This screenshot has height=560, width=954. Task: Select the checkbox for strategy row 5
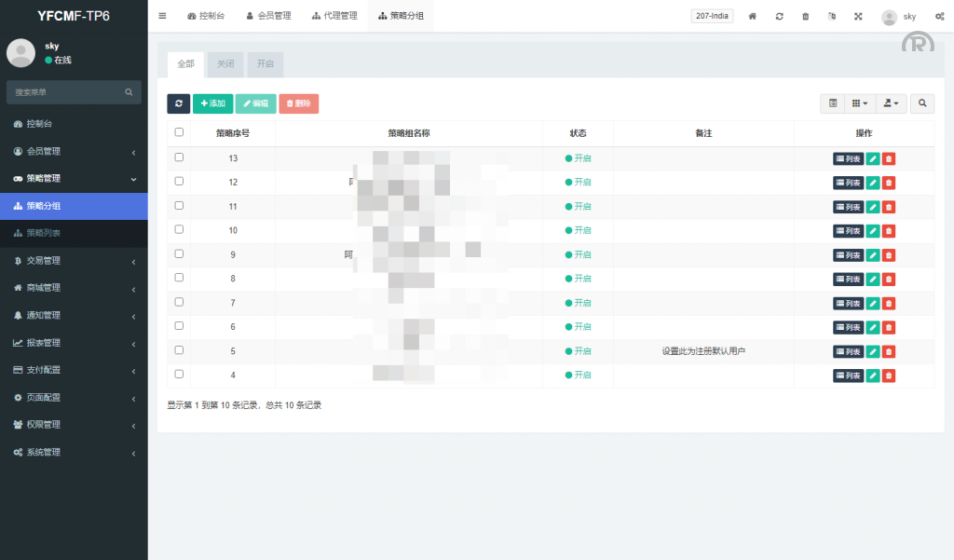coord(179,350)
